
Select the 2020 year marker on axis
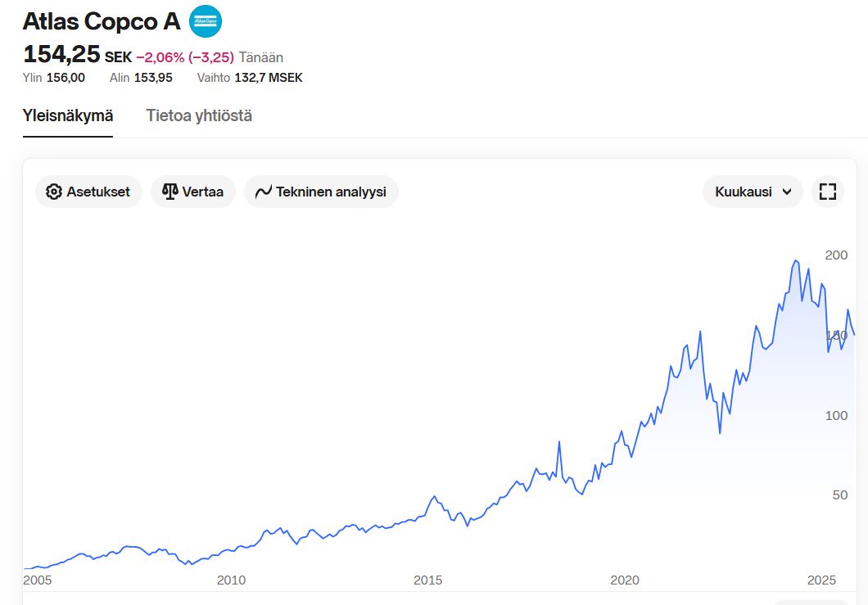pos(624,580)
